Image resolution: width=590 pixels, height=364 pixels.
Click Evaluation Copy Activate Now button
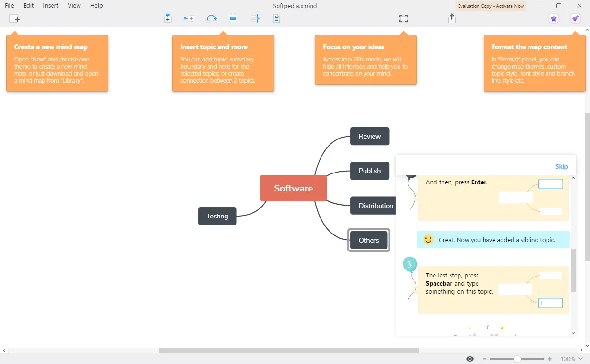[491, 6]
